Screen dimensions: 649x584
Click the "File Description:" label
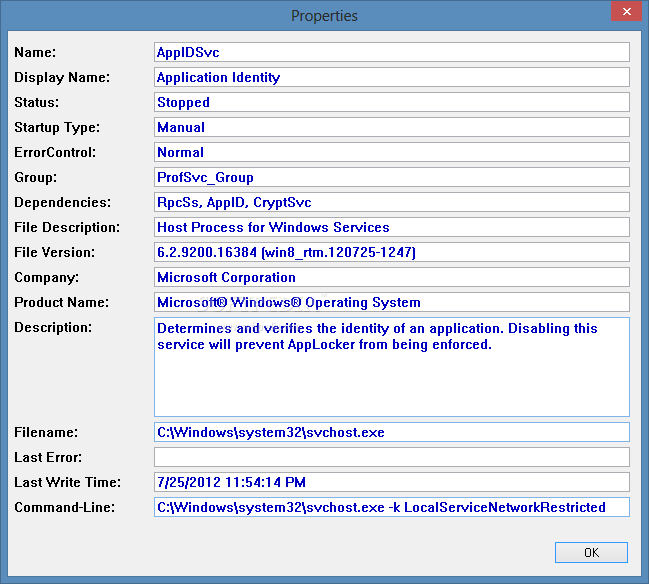[x=67, y=227]
